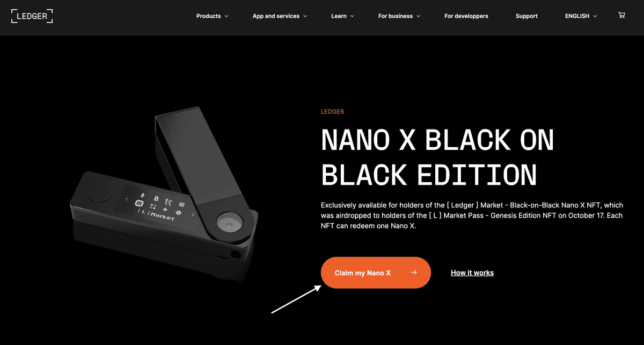This screenshot has width=644, height=345.
Task: Open the ENGLISH language chevron
Action: click(x=595, y=16)
